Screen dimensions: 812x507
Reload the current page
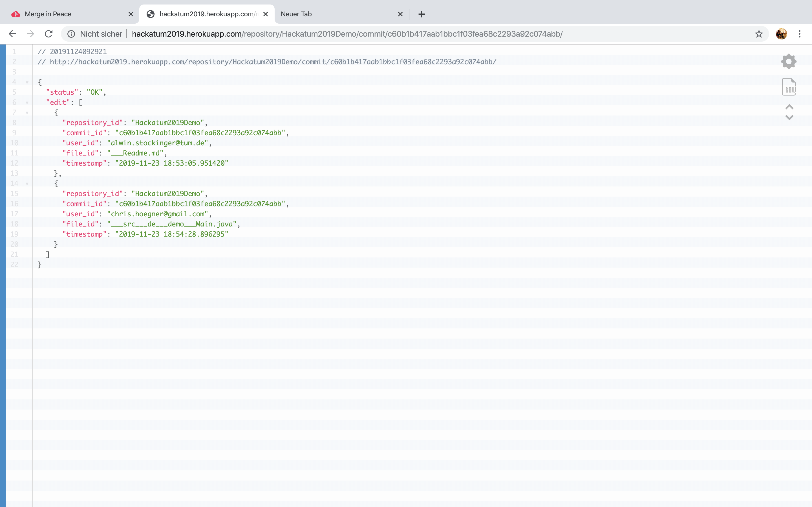click(49, 34)
